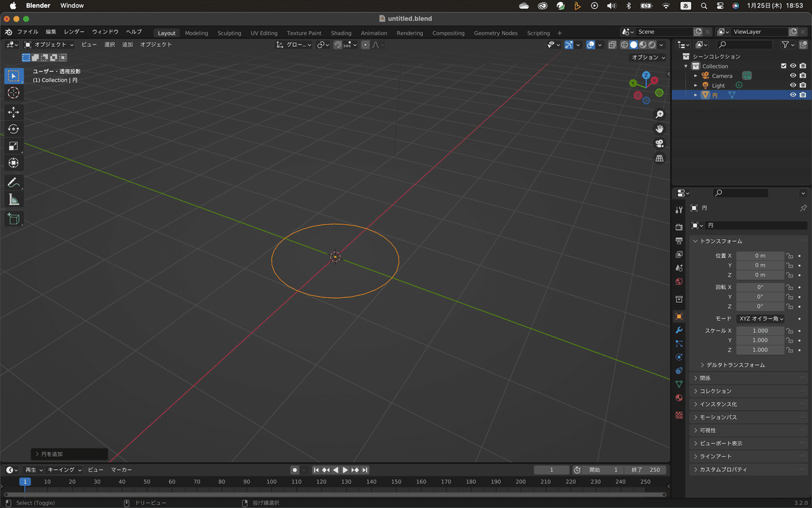The image size is (812, 508).
Task: Click the new collection icon in outliner
Action: coord(803,44)
